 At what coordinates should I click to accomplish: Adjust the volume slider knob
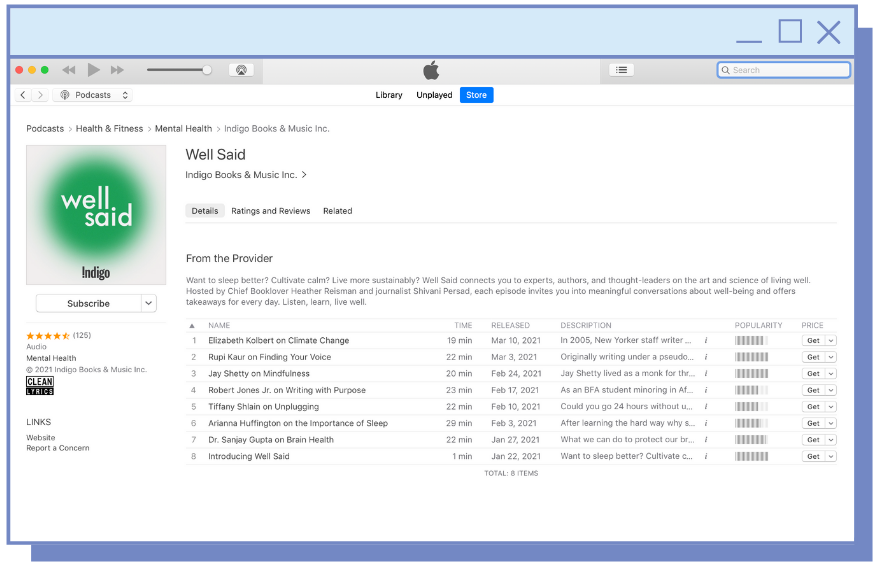[x=207, y=70]
